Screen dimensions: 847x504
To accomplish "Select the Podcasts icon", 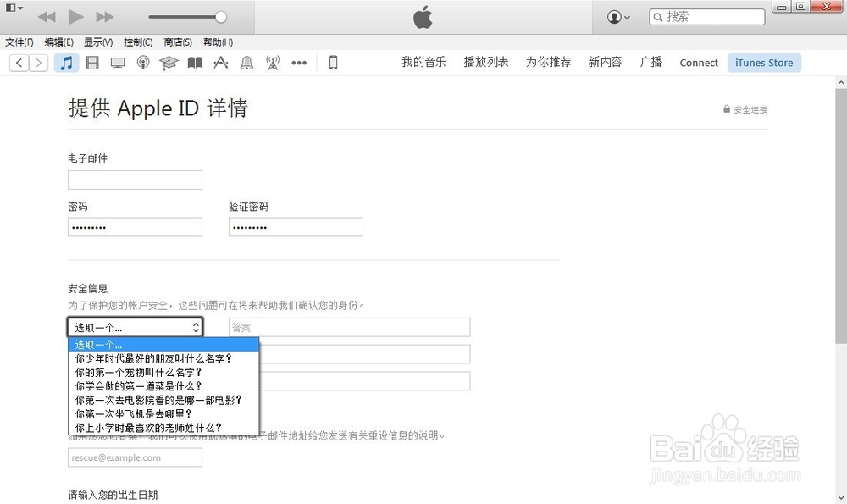I will [x=143, y=63].
